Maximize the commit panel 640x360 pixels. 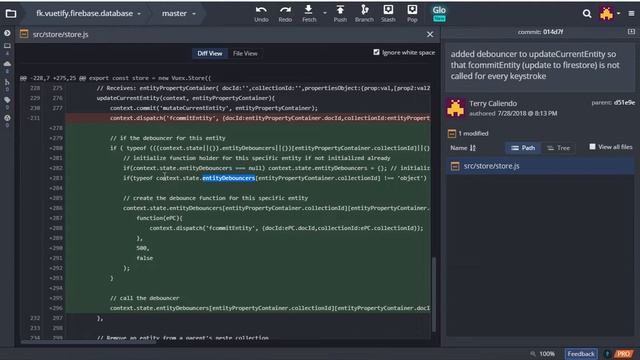(x=631, y=31)
